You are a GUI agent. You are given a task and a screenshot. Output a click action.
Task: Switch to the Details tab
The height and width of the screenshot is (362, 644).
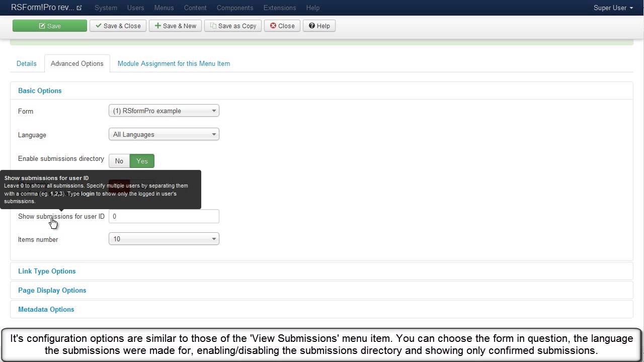27,63
